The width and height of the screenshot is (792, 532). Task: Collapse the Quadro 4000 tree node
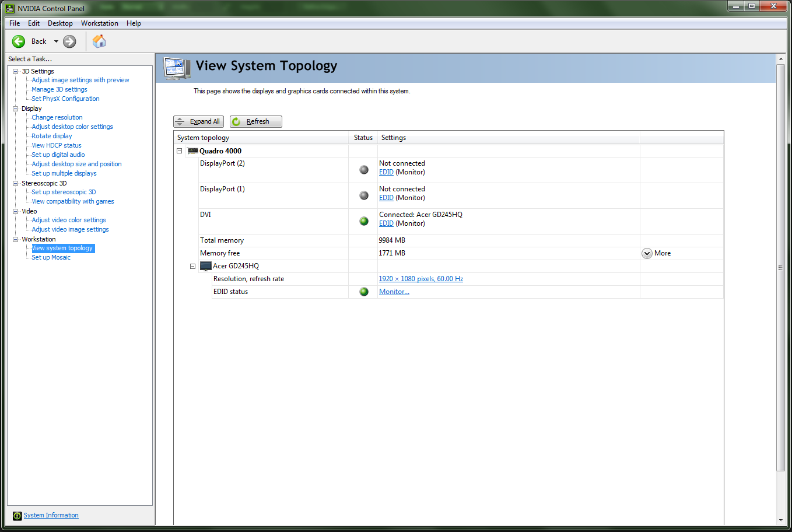pos(180,151)
